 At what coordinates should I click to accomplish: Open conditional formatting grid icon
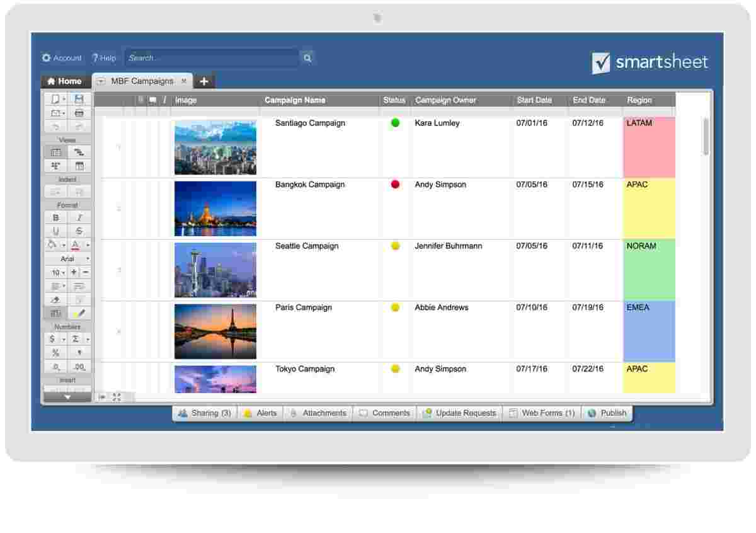click(55, 313)
